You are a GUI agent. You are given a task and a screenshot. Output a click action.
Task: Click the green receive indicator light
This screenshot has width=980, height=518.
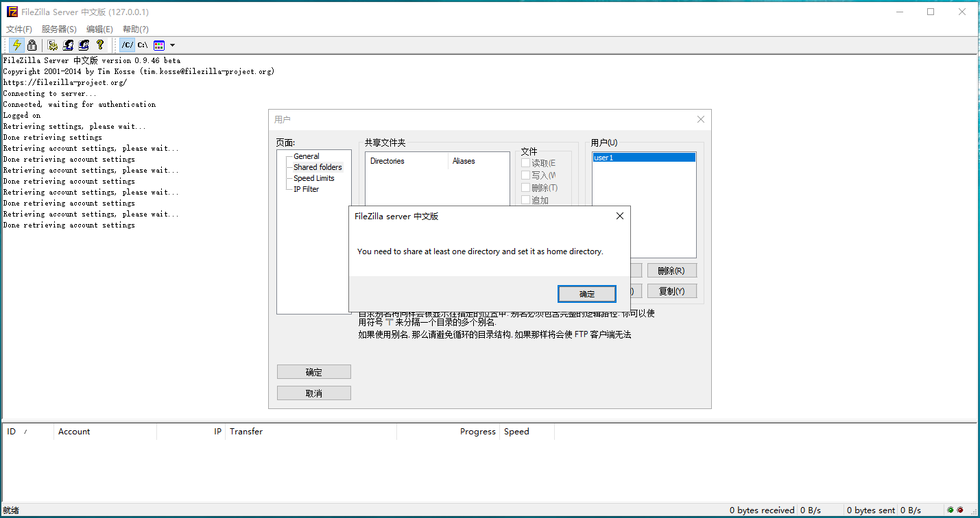point(950,510)
